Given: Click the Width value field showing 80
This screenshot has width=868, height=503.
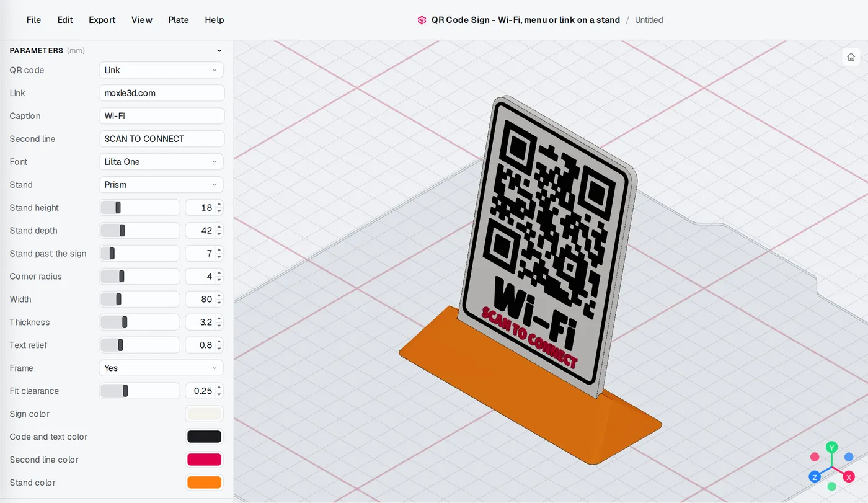Looking at the screenshot, I should (204, 300).
